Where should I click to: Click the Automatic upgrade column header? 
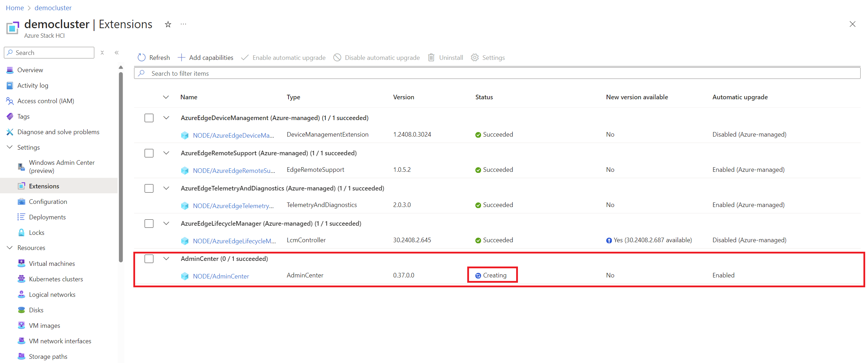point(740,97)
